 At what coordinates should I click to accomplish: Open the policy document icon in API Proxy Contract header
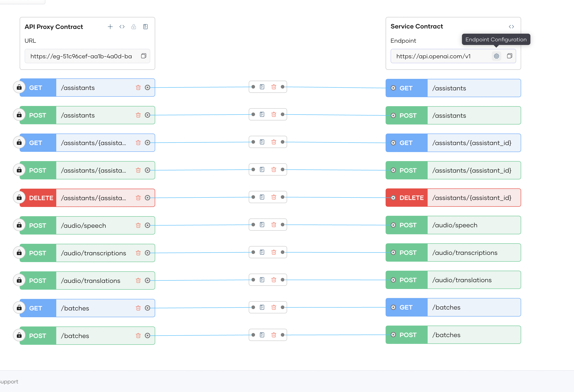point(145,27)
